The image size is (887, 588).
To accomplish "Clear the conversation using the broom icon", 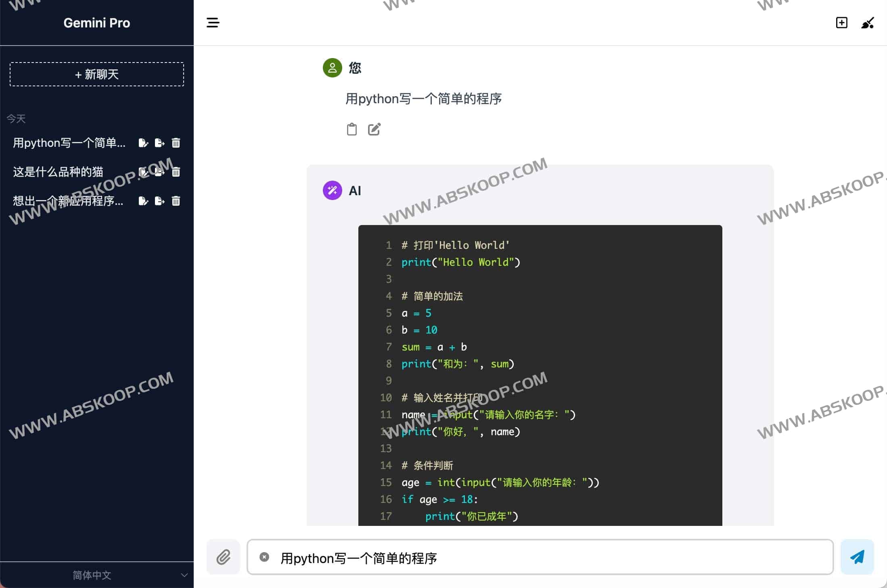I will (x=868, y=23).
